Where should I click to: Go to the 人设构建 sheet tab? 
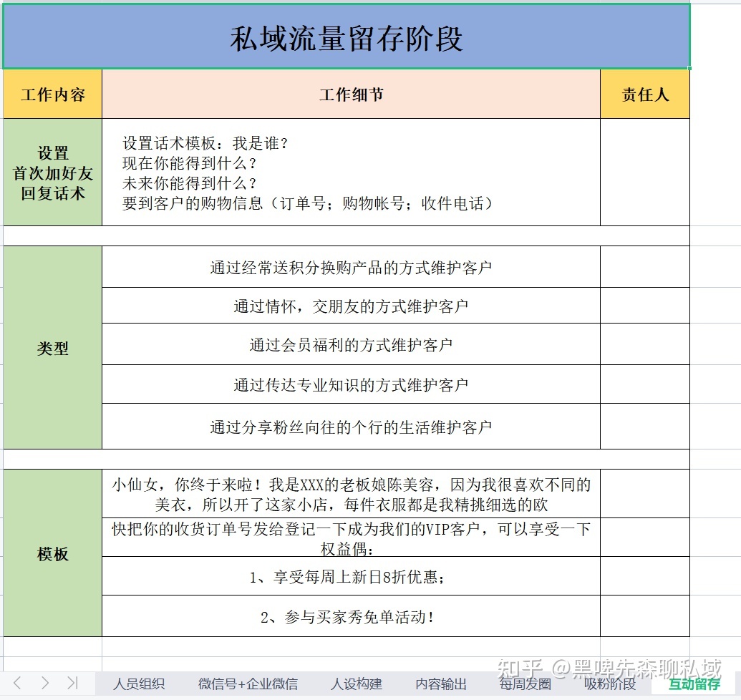pyautogui.click(x=357, y=684)
